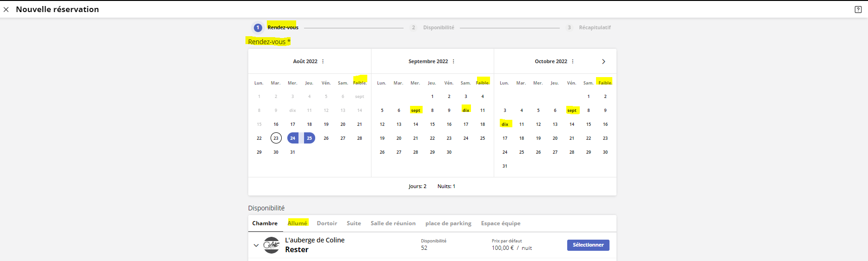The image size is (868, 261).
Task: Select step 1 Rendez-vous
Action: pos(276,27)
